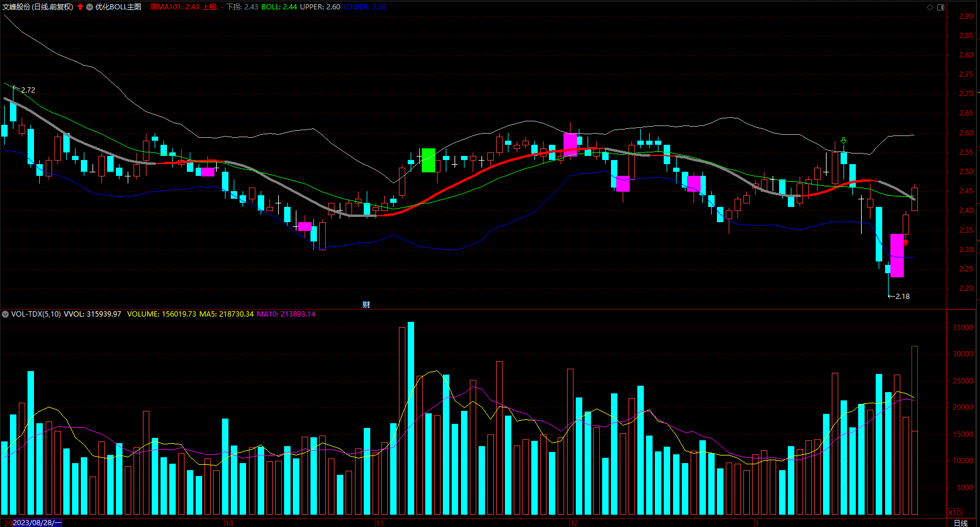
Task: Click the LOWER: 2.28 value
Action: pos(365,7)
